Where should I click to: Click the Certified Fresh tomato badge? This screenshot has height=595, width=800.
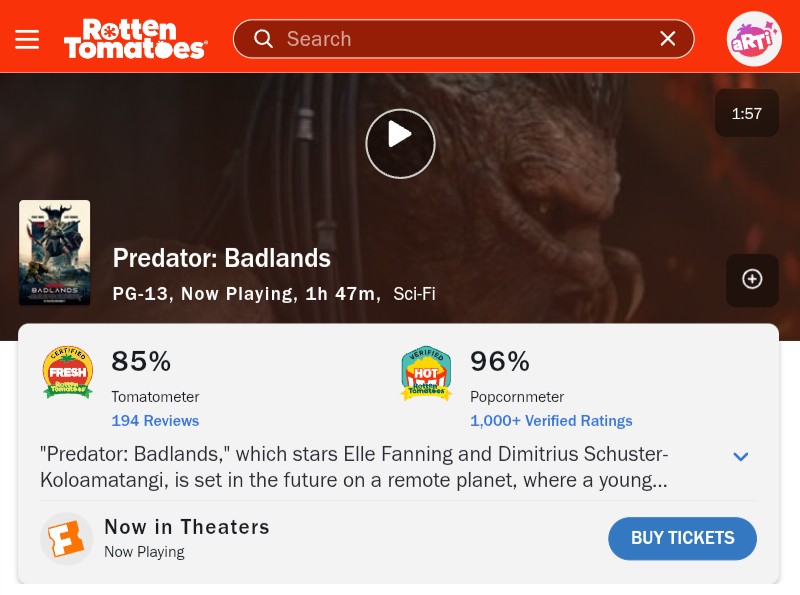pyautogui.click(x=68, y=373)
